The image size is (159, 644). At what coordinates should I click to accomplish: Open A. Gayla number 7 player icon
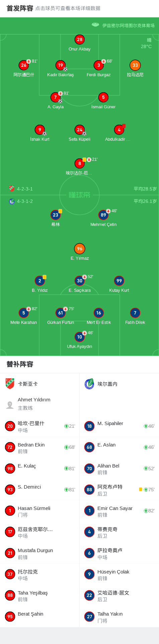click(x=56, y=97)
